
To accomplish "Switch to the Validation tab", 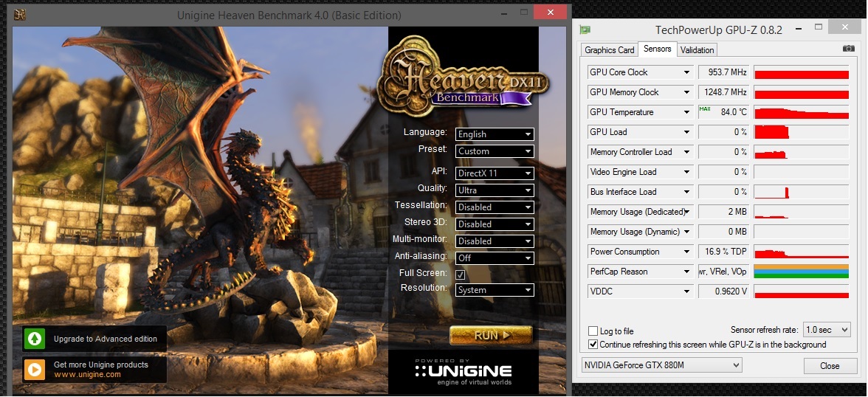I will [697, 50].
